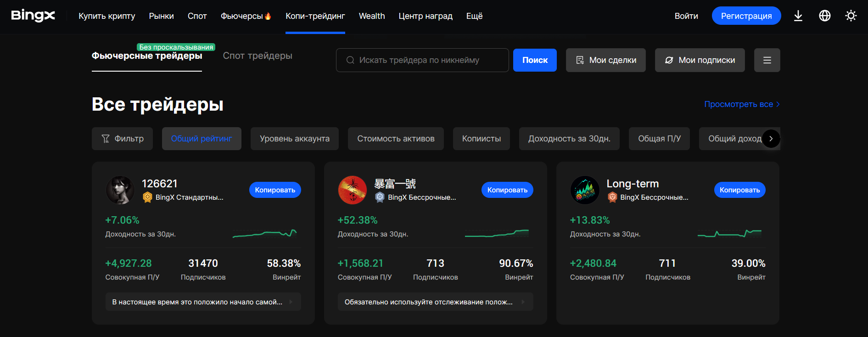Click avatar of trader 126621
Screen dimensions: 868x337
click(120, 190)
